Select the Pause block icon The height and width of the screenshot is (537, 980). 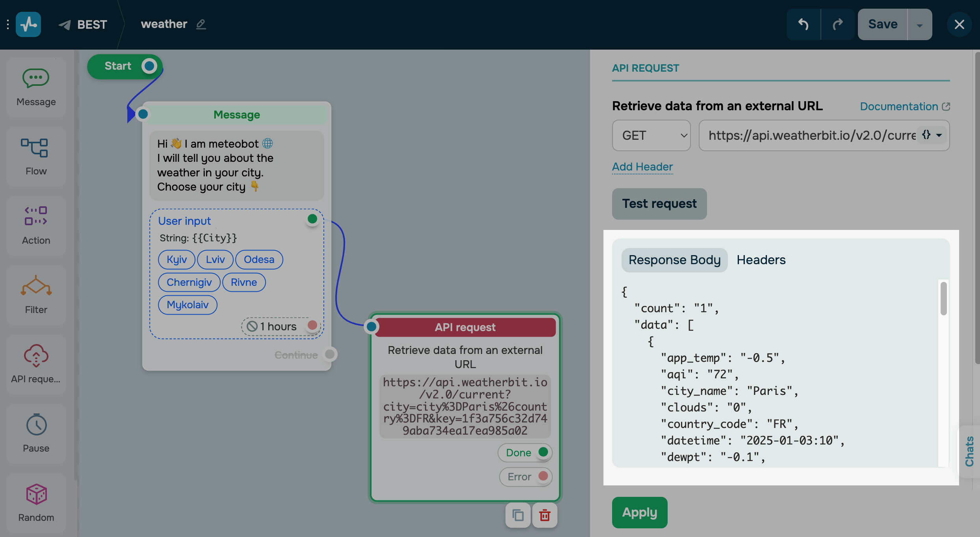point(36,425)
